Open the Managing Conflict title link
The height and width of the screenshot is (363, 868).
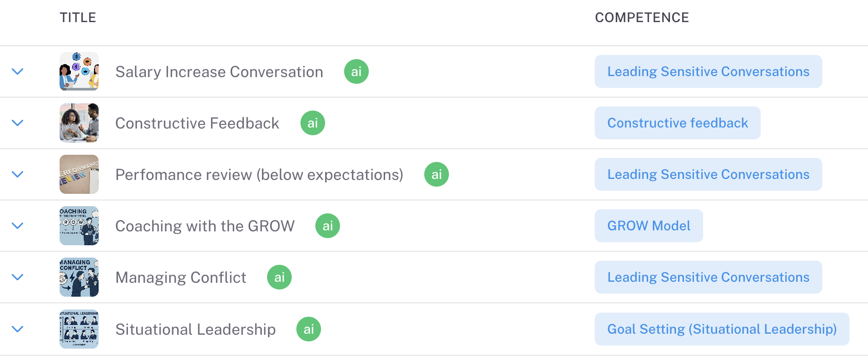(x=181, y=278)
